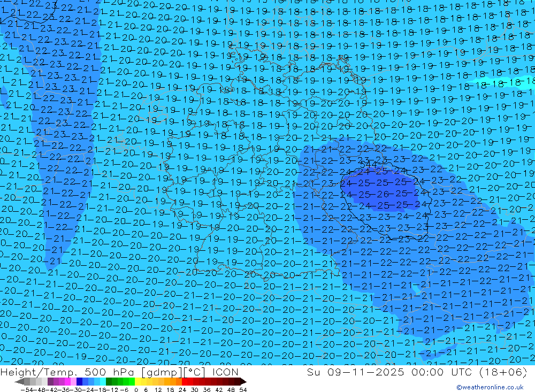This screenshot has height=392, width=535.
Task: Click the (18+06) forecast offset text
Action: pos(503,372)
